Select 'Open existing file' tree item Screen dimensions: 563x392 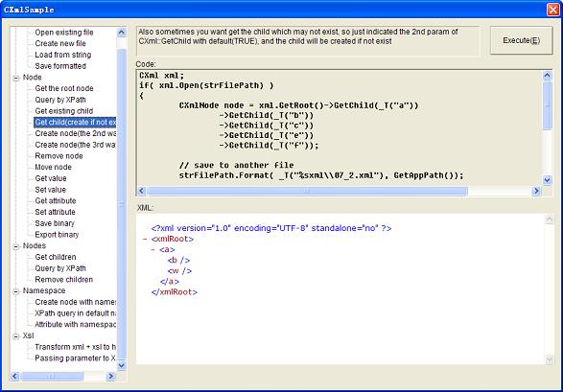[64, 33]
